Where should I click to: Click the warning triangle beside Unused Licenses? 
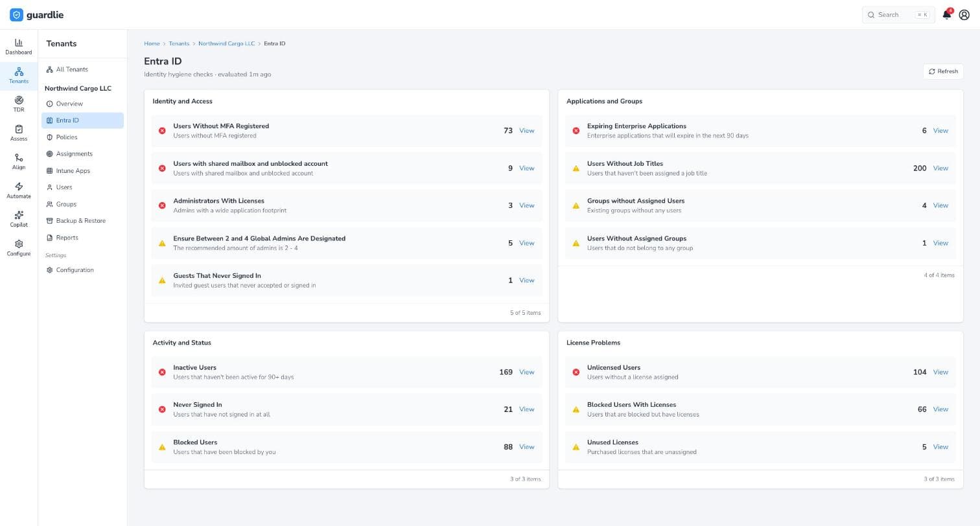pos(576,447)
